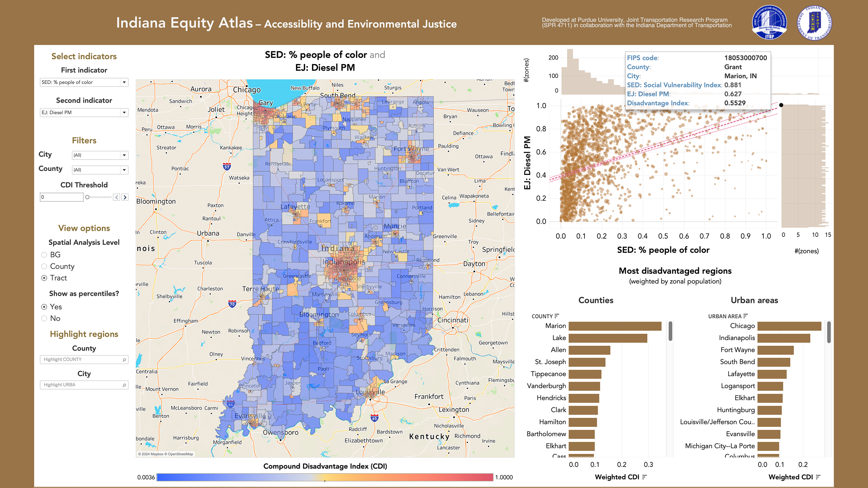This screenshot has height=488, width=868.
Task: Select the BG spatial analysis level
Action: click(44, 255)
